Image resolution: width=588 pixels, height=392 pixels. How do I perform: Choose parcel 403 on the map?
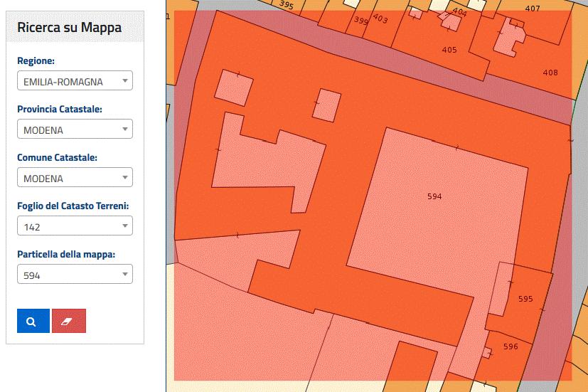(380, 19)
